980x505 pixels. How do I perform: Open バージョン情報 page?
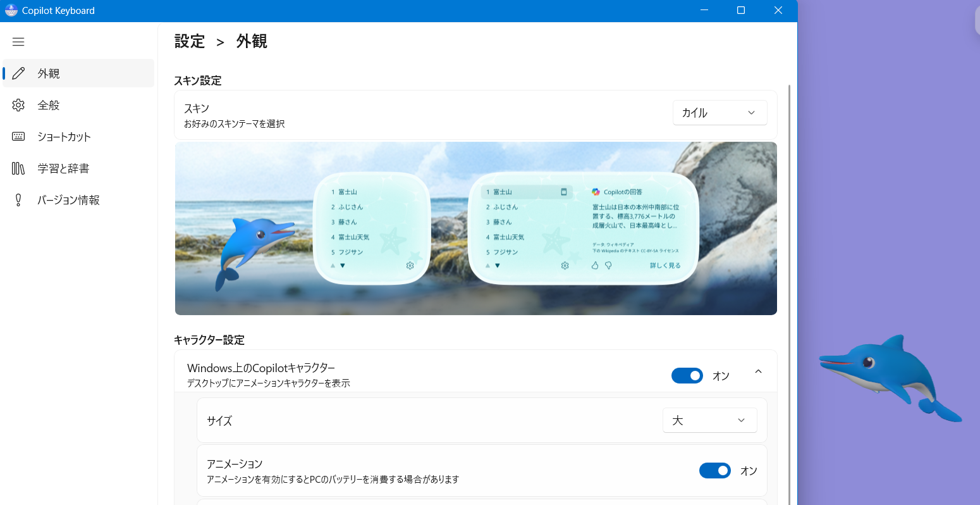78,200
